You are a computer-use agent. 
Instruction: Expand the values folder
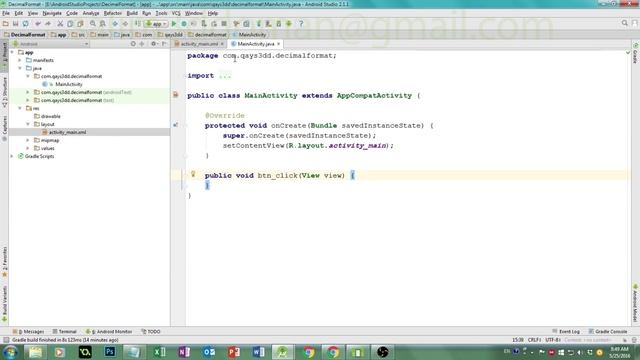tap(28, 148)
